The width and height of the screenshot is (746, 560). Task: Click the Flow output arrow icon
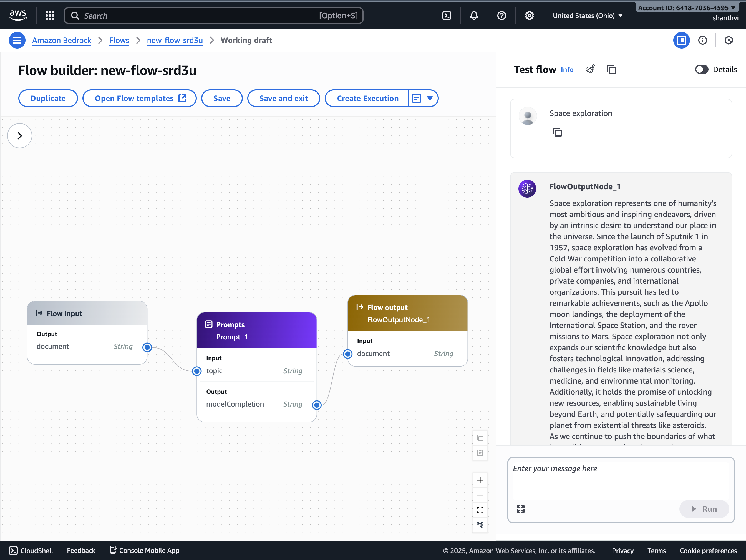359,307
